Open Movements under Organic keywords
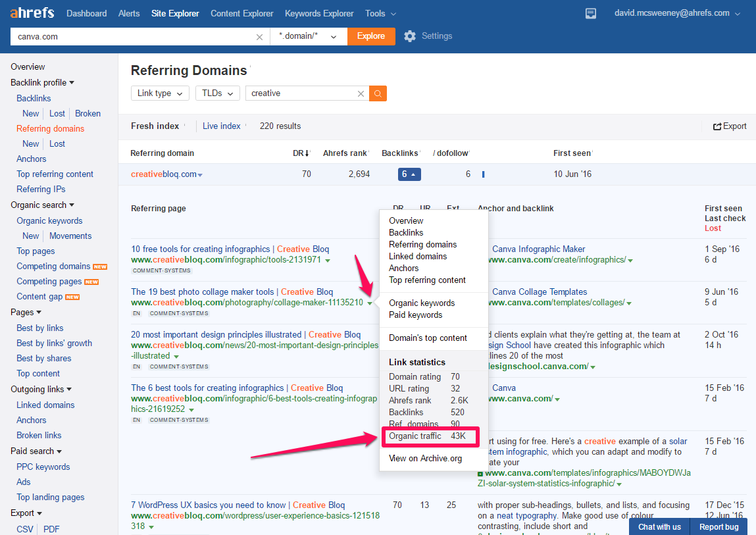Screen dimensions: 756x535 point(70,236)
